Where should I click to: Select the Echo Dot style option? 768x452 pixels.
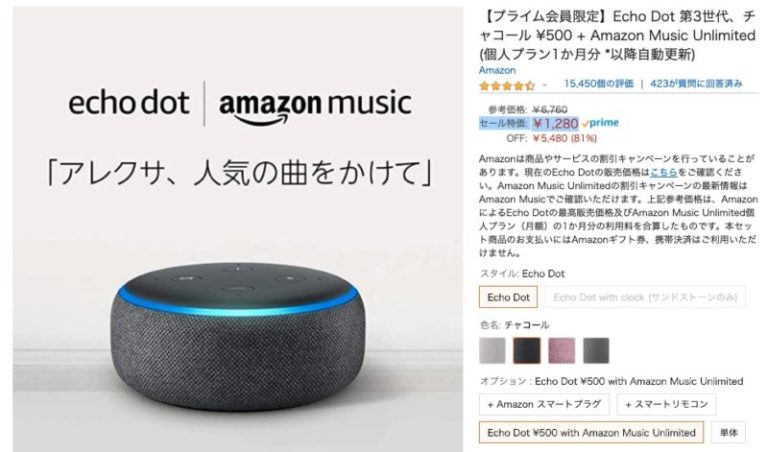508,297
